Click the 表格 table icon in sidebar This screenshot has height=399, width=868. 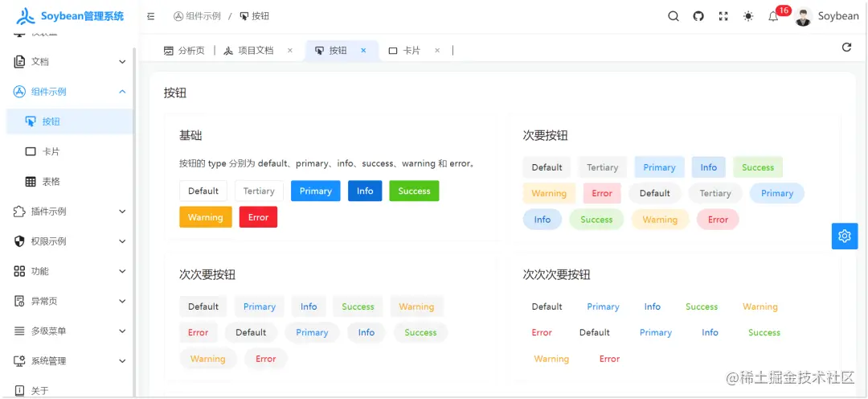click(31, 181)
